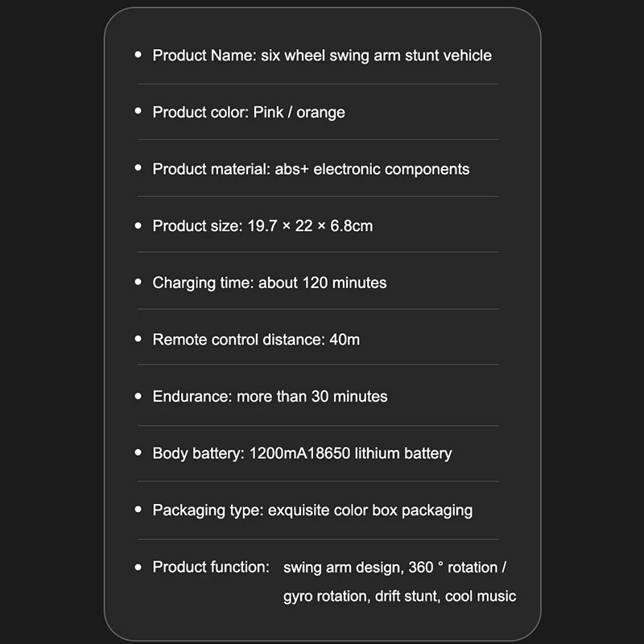Image resolution: width=644 pixels, height=644 pixels.
Task: Click the 'about 120 minutes' charging text
Action: click(x=323, y=283)
